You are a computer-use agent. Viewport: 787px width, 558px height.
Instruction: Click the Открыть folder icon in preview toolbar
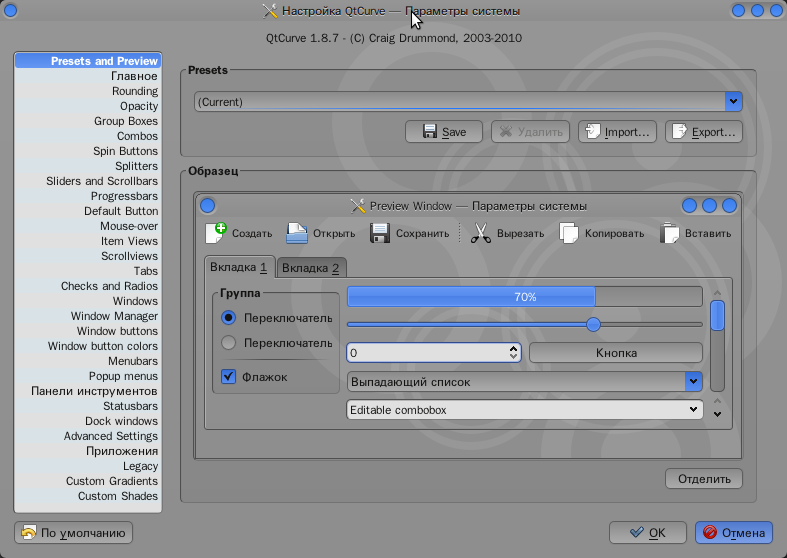pos(297,233)
